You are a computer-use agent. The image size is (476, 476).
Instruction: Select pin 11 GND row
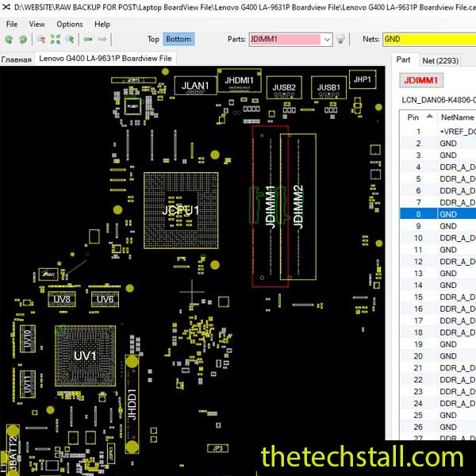pos(438,250)
